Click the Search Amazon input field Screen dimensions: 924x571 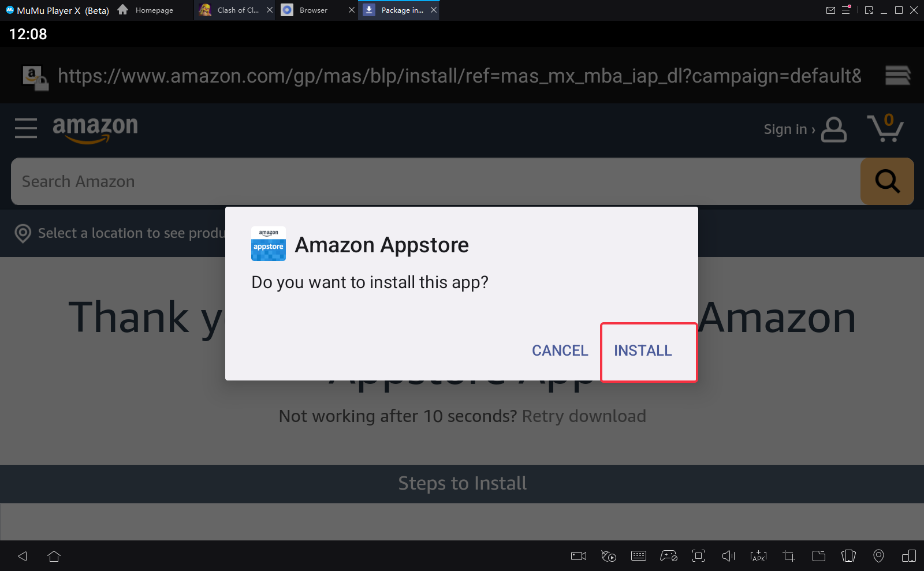436,181
